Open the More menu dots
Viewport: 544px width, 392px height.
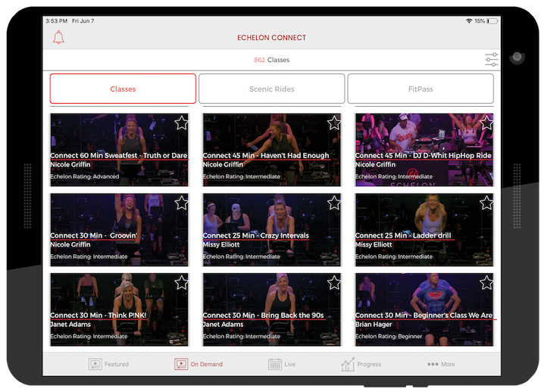pos(433,364)
